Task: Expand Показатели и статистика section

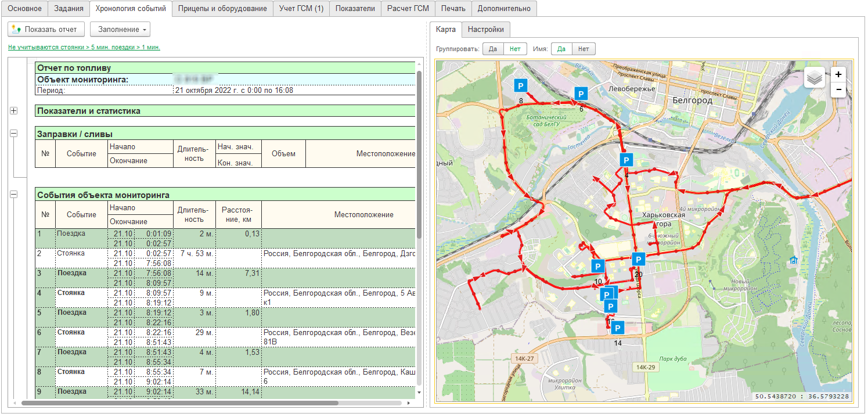Action: (14, 111)
